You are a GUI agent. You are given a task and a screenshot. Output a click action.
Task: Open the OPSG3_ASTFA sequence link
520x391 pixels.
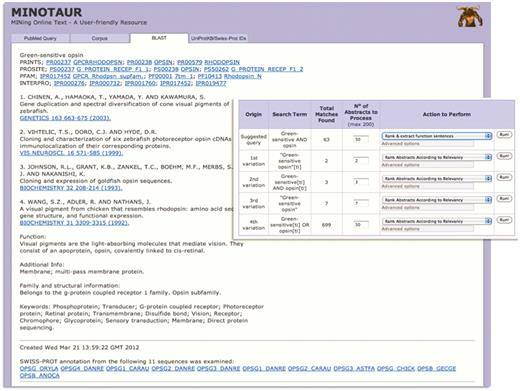click(x=354, y=369)
